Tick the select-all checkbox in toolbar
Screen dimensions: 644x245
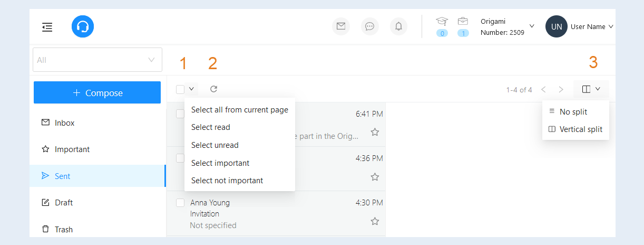tap(180, 89)
